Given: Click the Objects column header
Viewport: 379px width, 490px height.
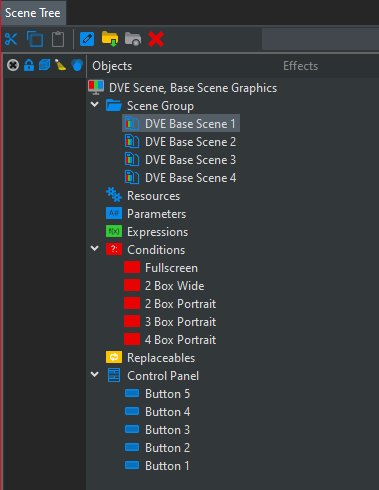Looking at the screenshot, I should click(112, 66).
